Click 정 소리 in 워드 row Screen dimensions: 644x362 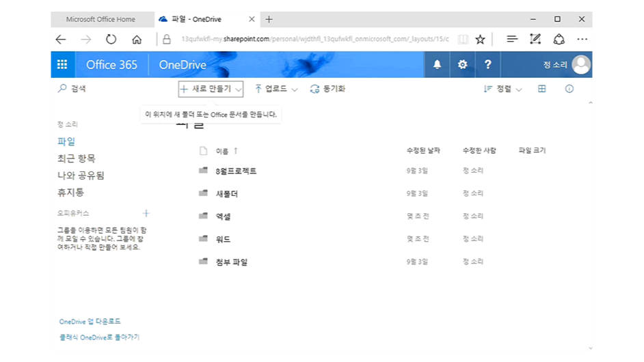(473, 238)
